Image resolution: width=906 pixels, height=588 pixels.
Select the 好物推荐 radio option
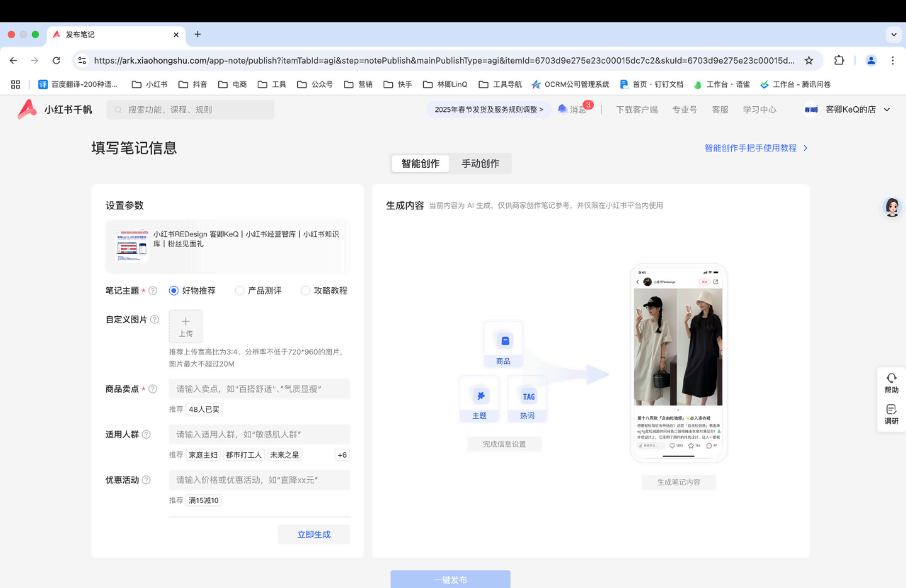tap(174, 291)
